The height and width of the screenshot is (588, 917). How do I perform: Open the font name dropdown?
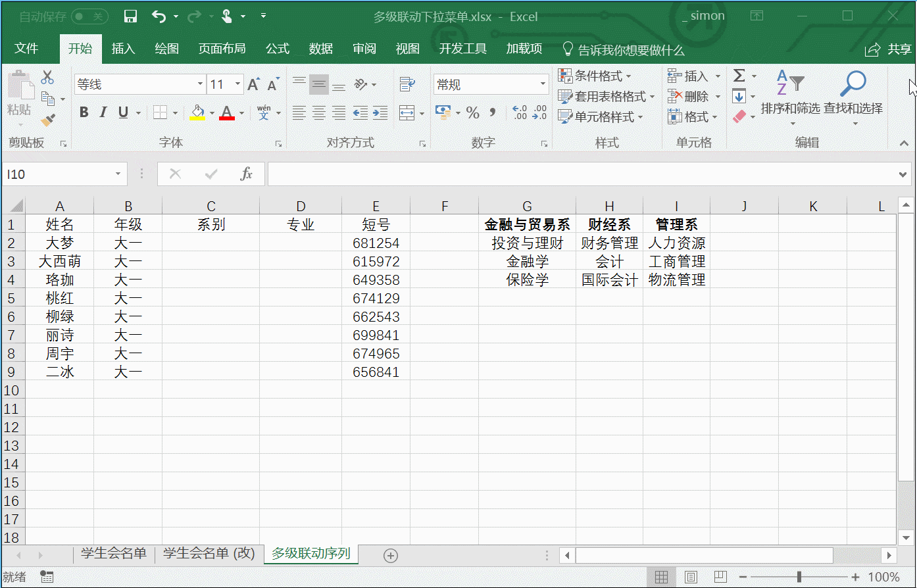[x=200, y=84]
